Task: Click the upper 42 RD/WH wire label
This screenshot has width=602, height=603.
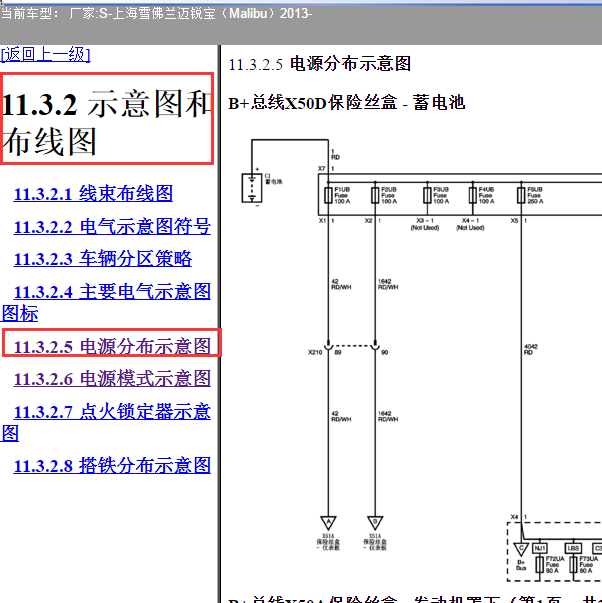Action: pos(341,284)
